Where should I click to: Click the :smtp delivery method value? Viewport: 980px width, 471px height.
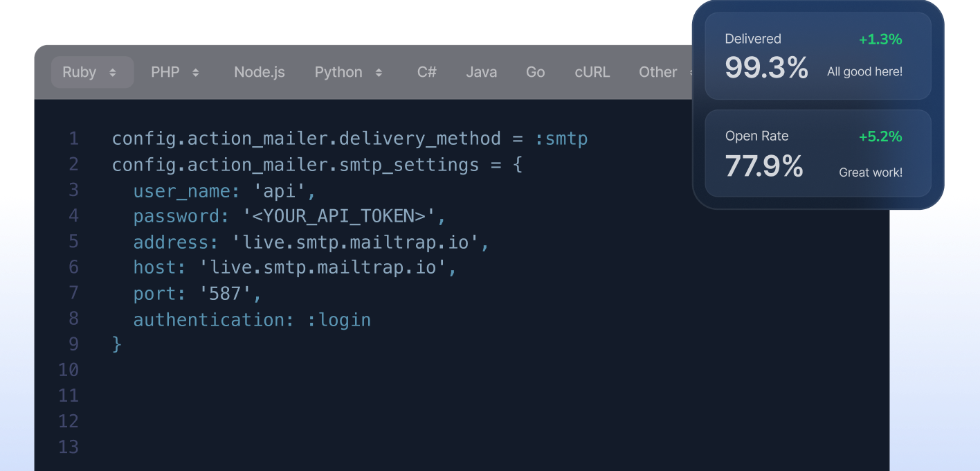click(561, 139)
